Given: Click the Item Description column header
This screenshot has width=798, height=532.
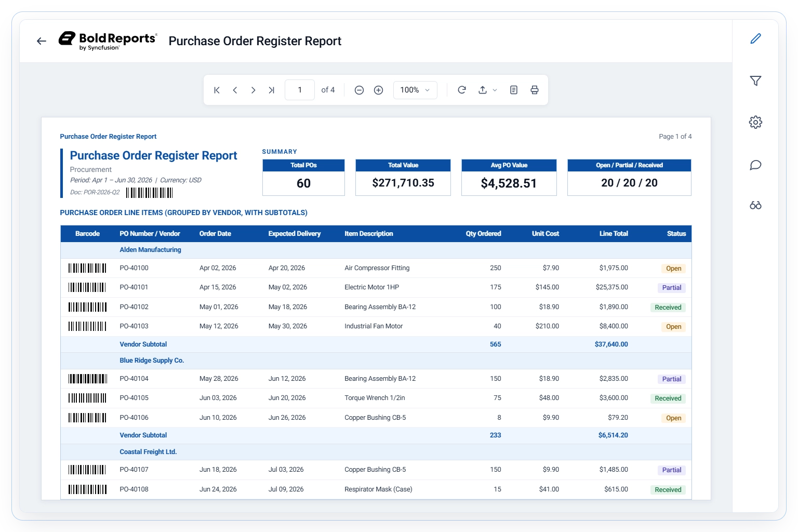Looking at the screenshot, I should (x=368, y=234).
